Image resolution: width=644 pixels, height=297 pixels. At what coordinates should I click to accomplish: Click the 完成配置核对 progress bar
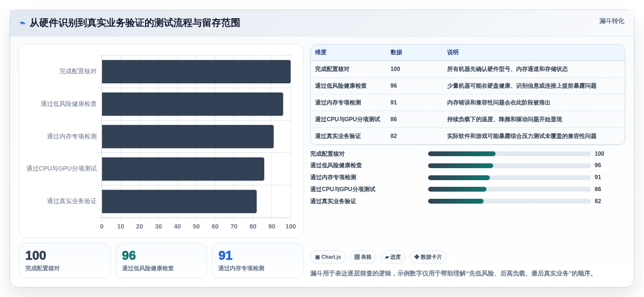(x=509, y=154)
